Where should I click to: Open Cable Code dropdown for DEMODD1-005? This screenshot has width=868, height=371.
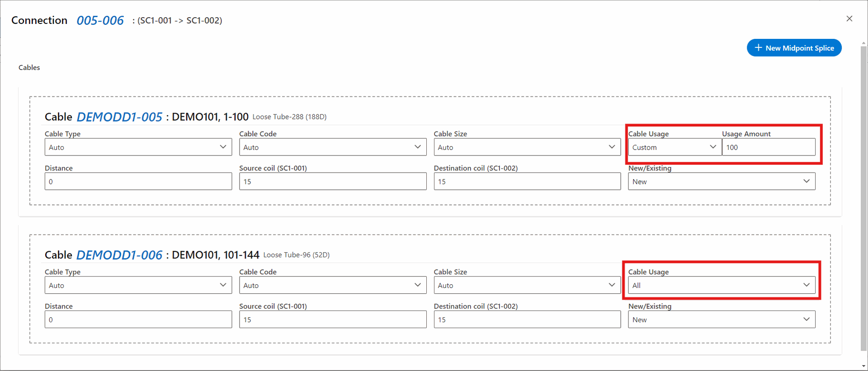tap(333, 147)
